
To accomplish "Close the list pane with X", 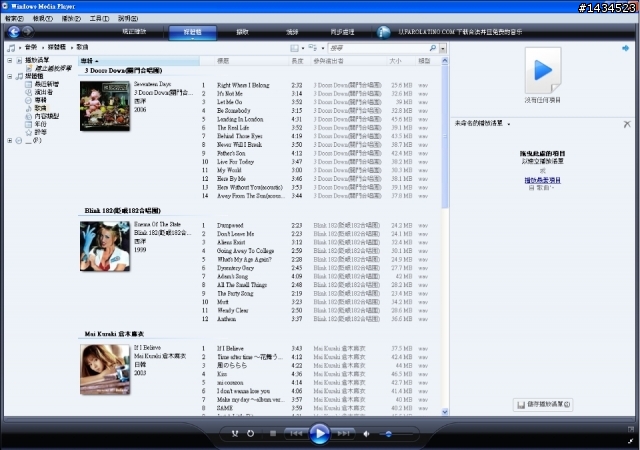I will pyautogui.click(x=627, y=124).
